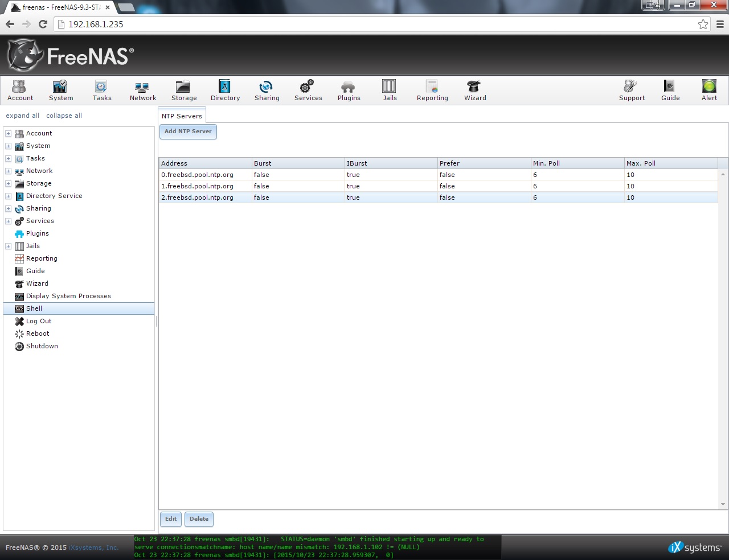Open Shell from sidebar
The image size is (729, 560).
79,308
